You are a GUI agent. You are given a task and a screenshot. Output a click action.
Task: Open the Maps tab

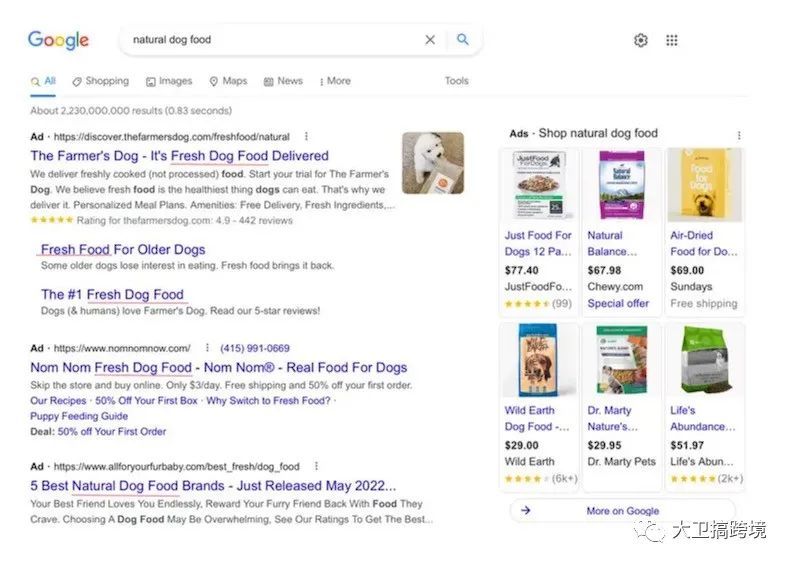[228, 81]
